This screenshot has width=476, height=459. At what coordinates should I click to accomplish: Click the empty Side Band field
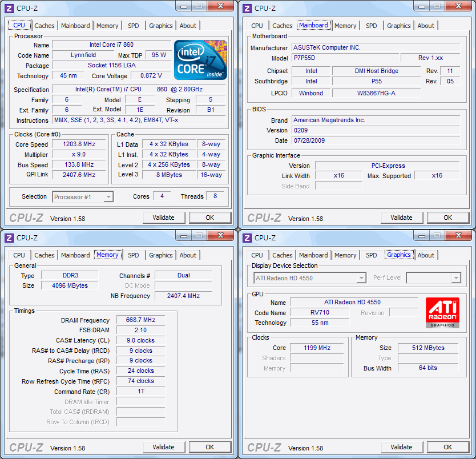[339, 186]
